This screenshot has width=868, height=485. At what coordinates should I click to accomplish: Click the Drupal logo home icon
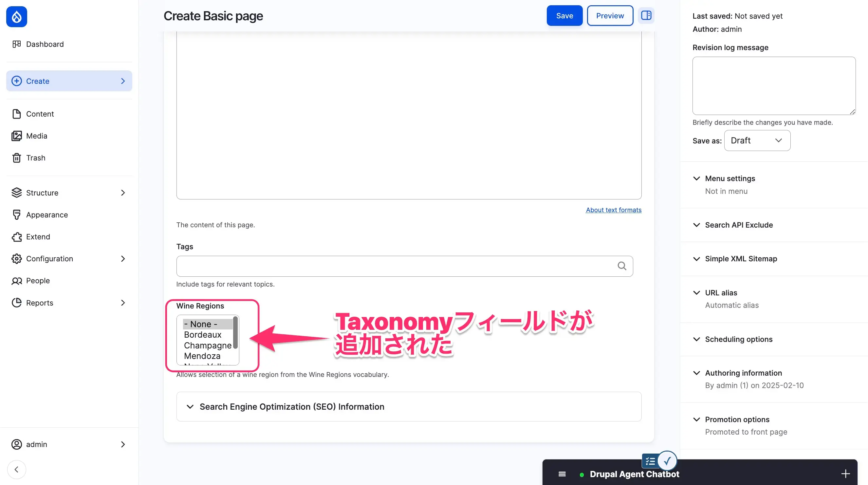[16, 16]
